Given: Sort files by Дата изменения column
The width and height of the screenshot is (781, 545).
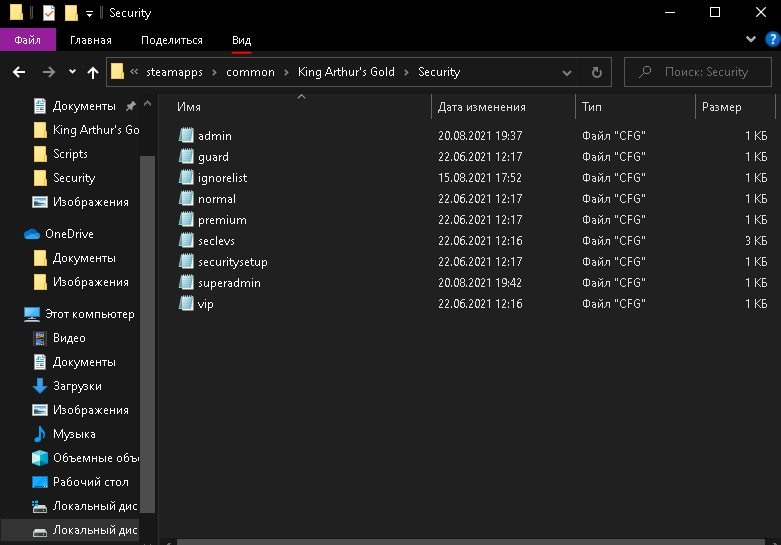Looking at the screenshot, I should (504, 107).
